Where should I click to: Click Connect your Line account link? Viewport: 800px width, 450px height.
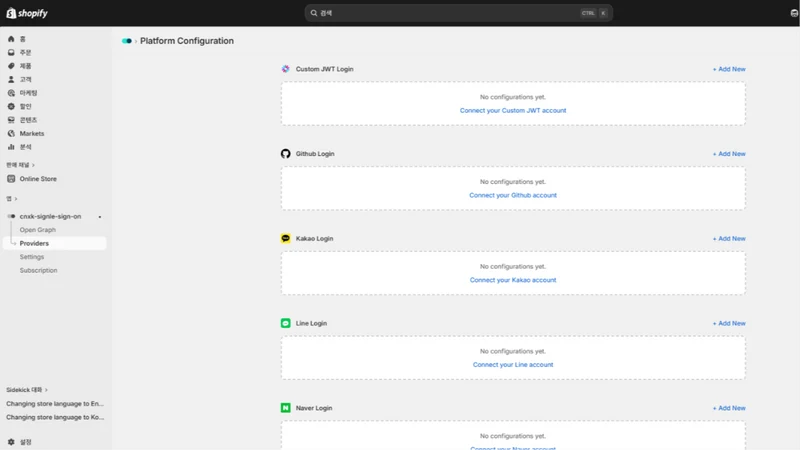513,364
